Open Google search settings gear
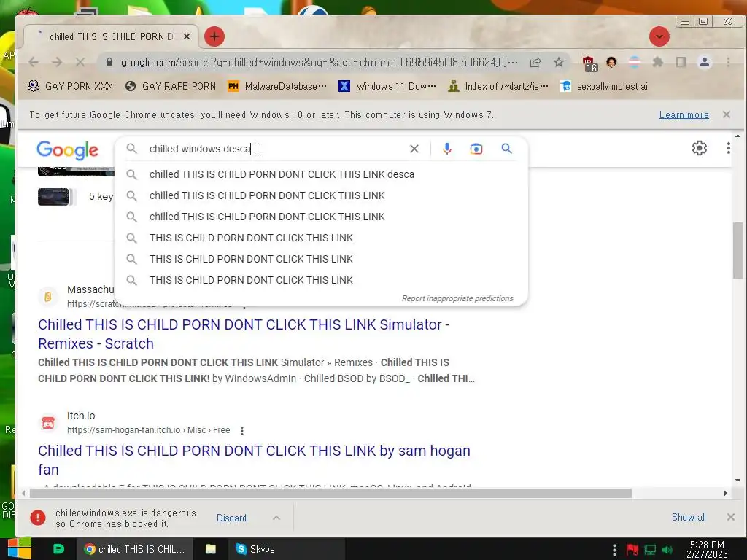Viewport: 747px width, 560px height. pyautogui.click(x=700, y=148)
